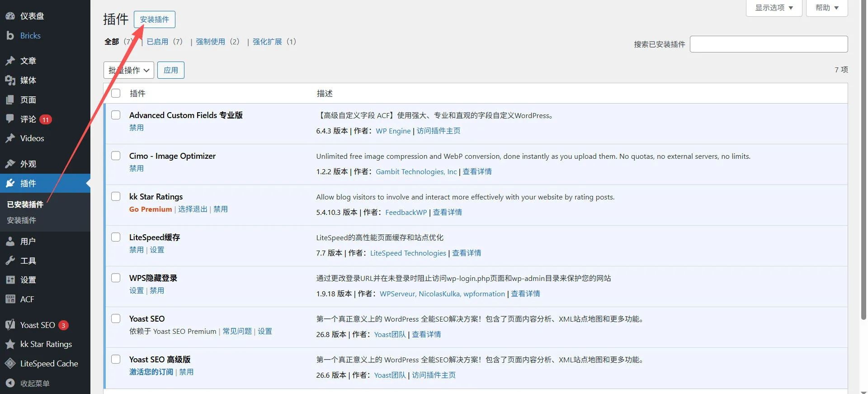Screen dimensions: 868x394
Task: Open WPServeur, NicolasKulka, wpformation author link
Action: click(442, 294)
